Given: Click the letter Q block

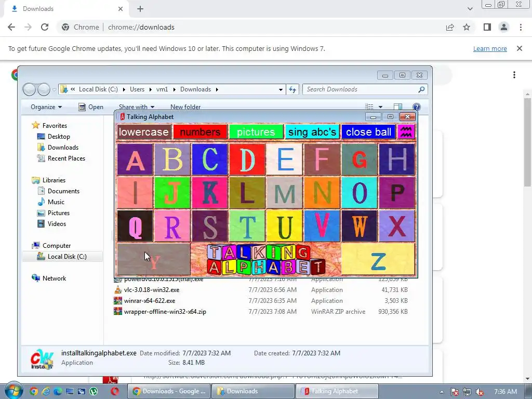Looking at the screenshot, I should [x=135, y=225].
